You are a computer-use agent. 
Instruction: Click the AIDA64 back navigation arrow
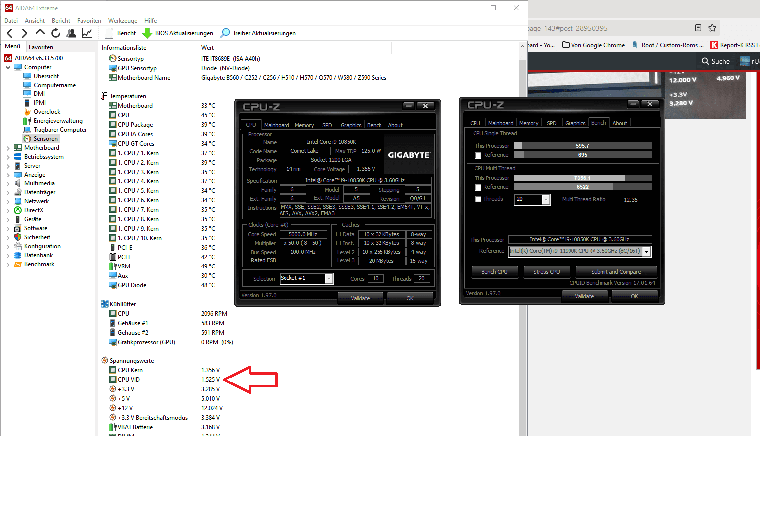pos(10,33)
